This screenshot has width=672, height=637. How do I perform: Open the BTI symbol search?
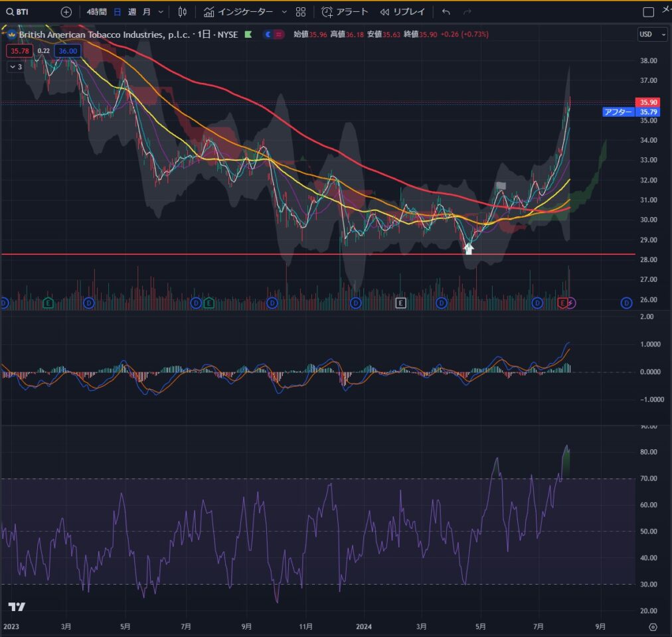[x=17, y=12]
